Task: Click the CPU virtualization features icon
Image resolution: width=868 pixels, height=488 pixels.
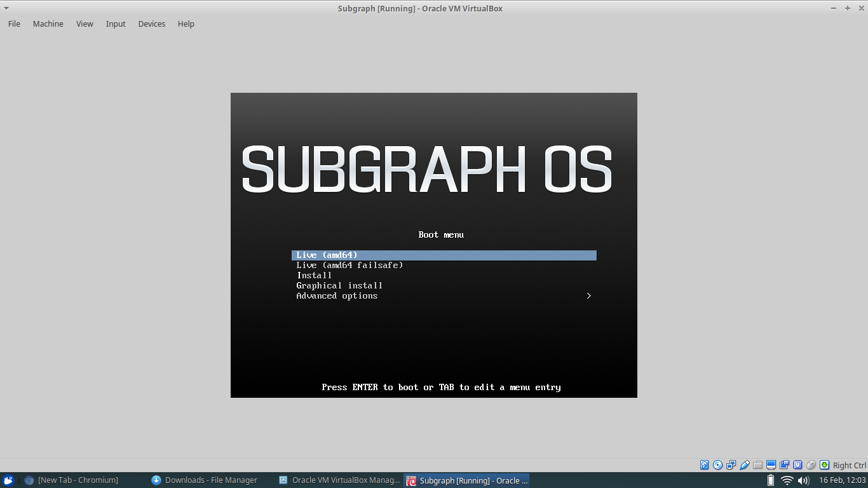Action: pyautogui.click(x=797, y=465)
